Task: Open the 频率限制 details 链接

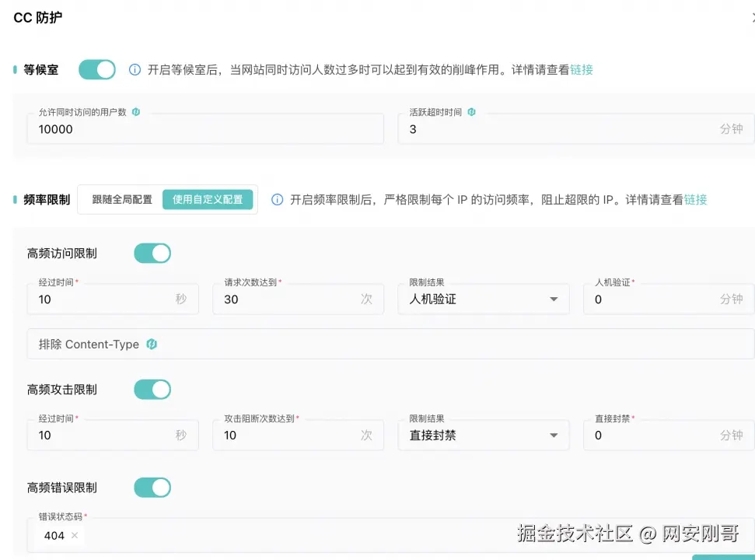Action: point(695,199)
